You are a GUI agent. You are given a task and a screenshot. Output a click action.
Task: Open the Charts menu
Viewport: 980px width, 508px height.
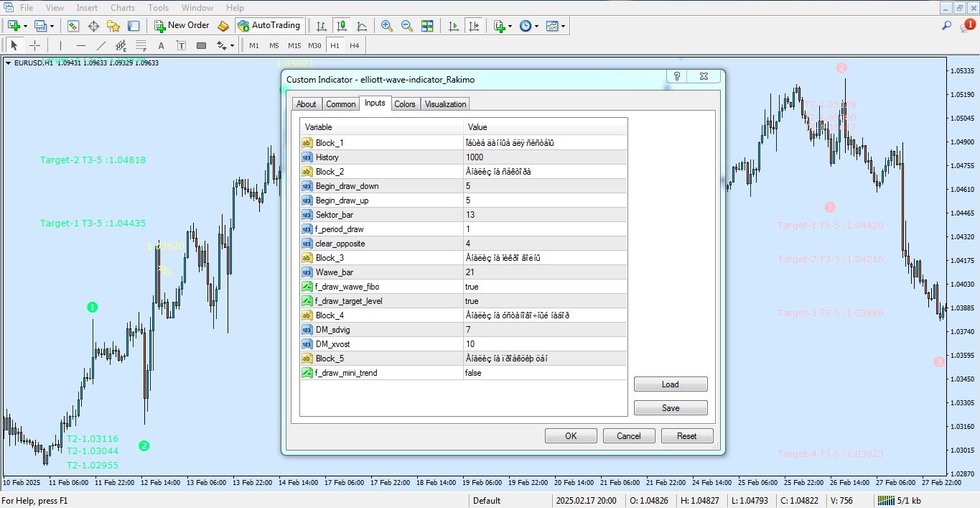(123, 8)
